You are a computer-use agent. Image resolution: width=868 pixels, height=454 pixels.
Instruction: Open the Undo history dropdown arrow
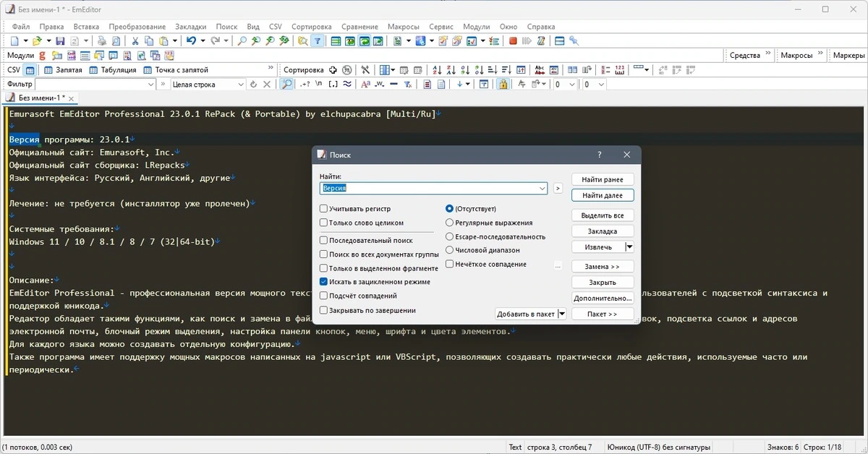203,41
